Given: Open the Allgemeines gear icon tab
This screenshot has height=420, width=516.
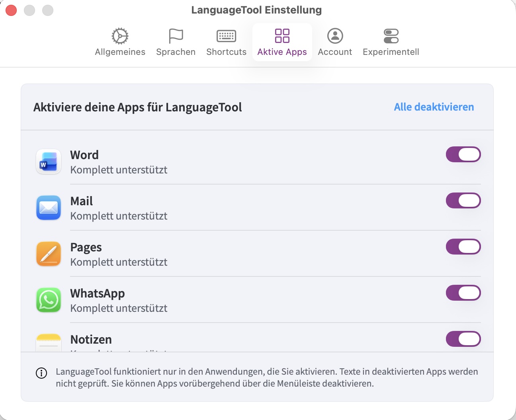Looking at the screenshot, I should click(120, 42).
